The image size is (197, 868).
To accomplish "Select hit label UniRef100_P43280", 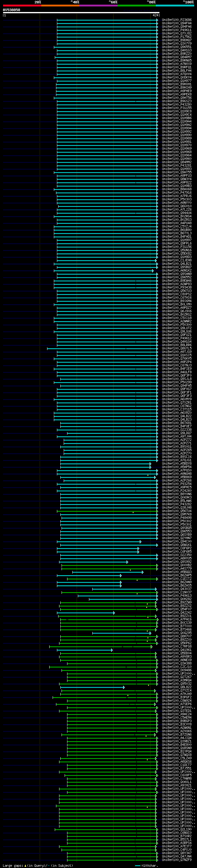I will pos(177,104).
